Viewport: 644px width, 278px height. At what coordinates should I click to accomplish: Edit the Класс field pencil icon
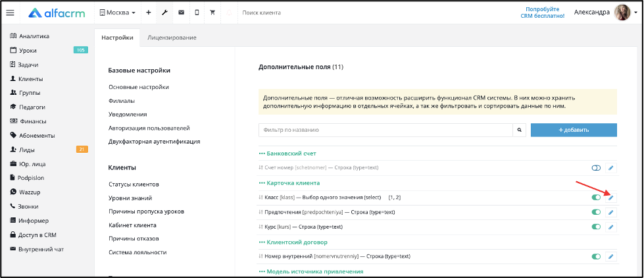coord(610,198)
